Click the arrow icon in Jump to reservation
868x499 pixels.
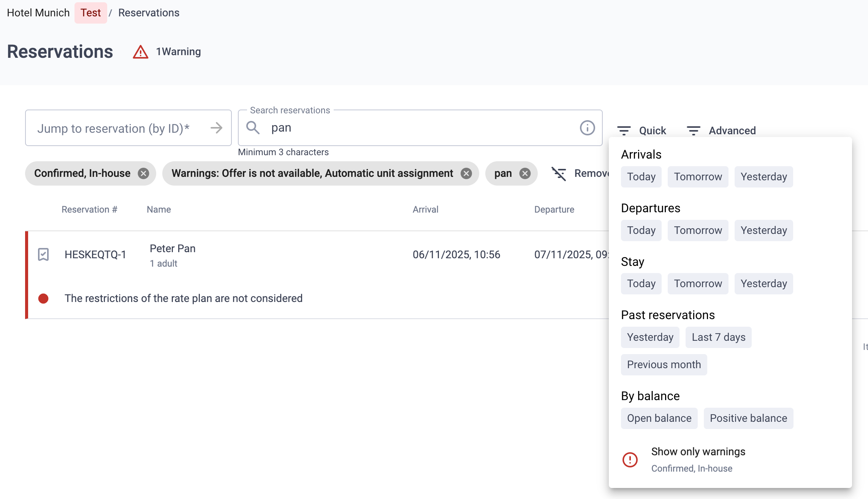click(x=216, y=128)
